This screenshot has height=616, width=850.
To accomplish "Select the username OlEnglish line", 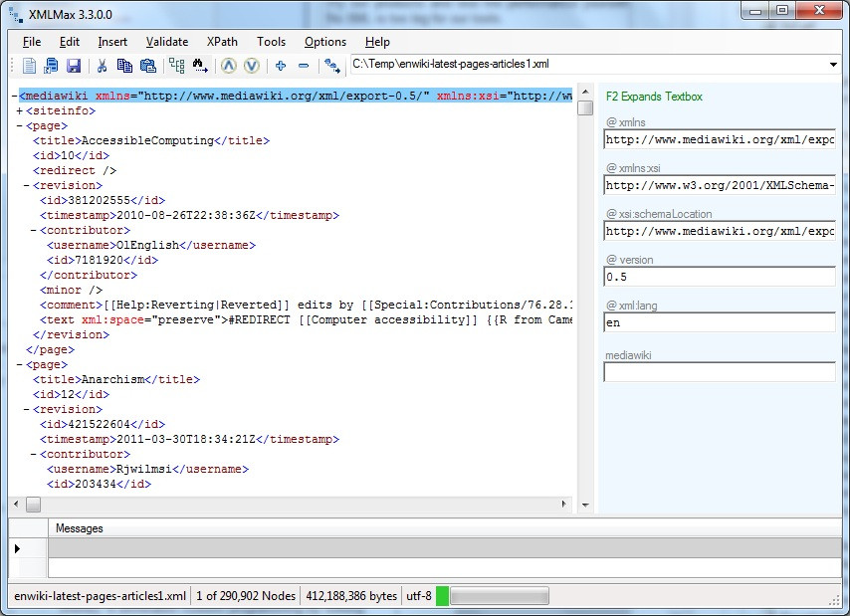I will 151,246.
